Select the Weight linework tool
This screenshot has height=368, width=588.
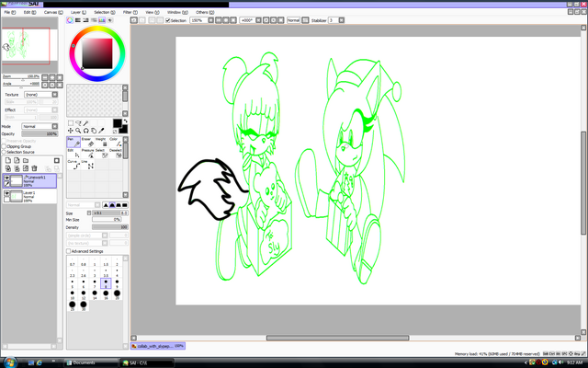coord(100,142)
